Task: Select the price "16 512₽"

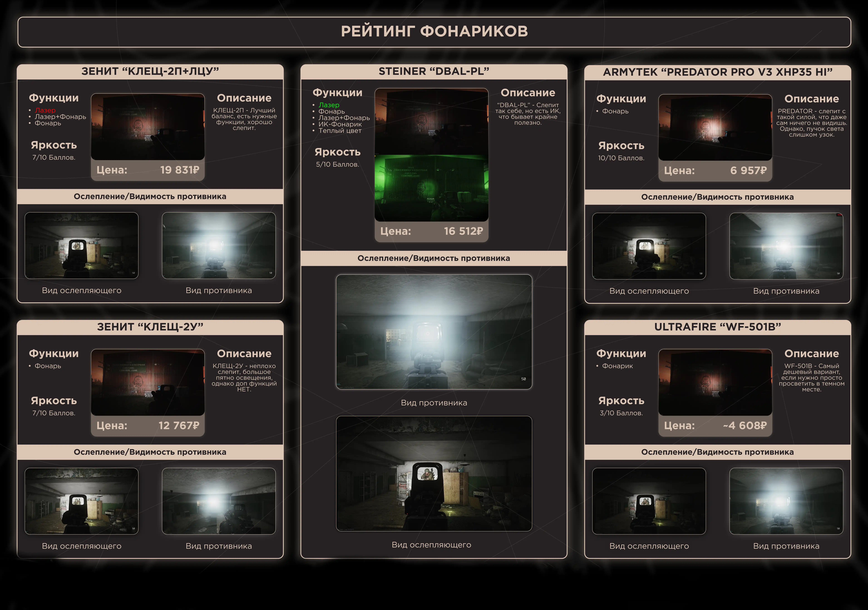Action: coord(463,231)
